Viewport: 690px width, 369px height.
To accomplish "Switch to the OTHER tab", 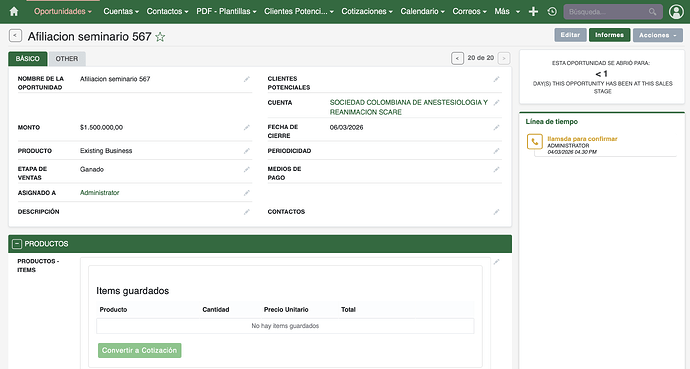I will [x=67, y=58].
